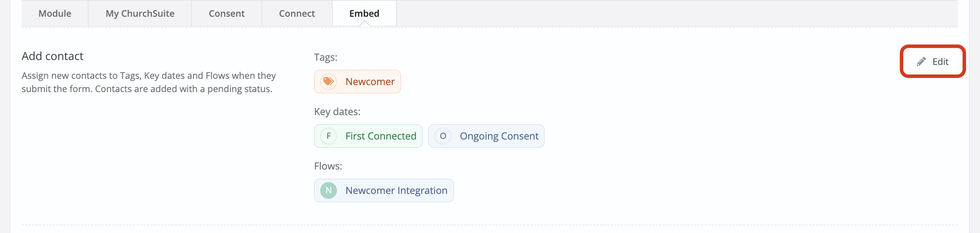Click the First Connected key date badge
This screenshot has width=980, height=233.
[x=368, y=136]
